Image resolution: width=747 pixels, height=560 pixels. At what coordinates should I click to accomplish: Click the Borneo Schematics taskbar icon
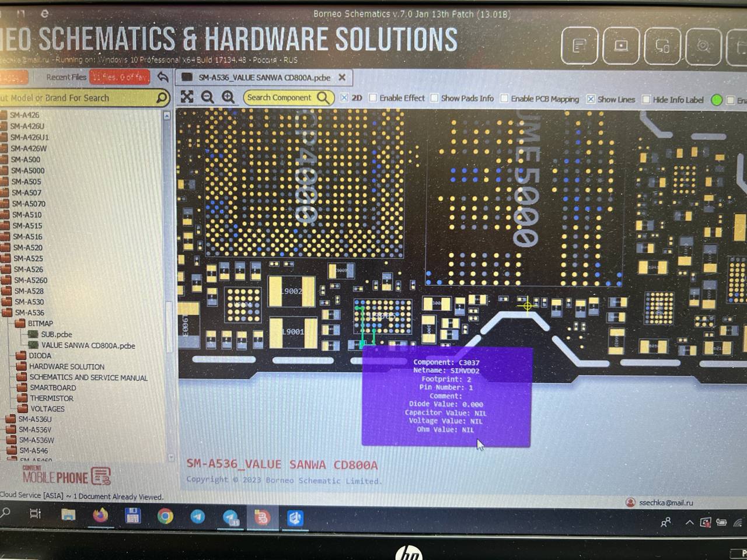pyautogui.click(x=262, y=517)
